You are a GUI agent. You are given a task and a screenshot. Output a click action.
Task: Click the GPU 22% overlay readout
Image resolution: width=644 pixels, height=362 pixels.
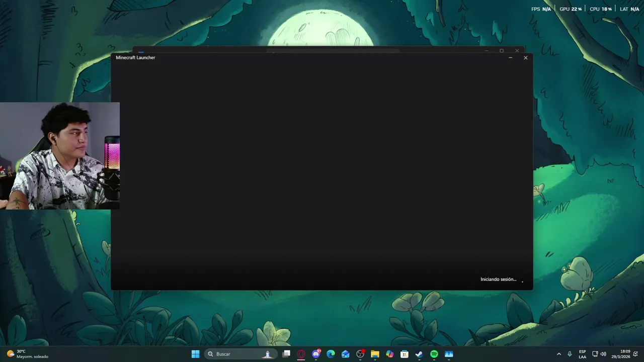coord(571,9)
